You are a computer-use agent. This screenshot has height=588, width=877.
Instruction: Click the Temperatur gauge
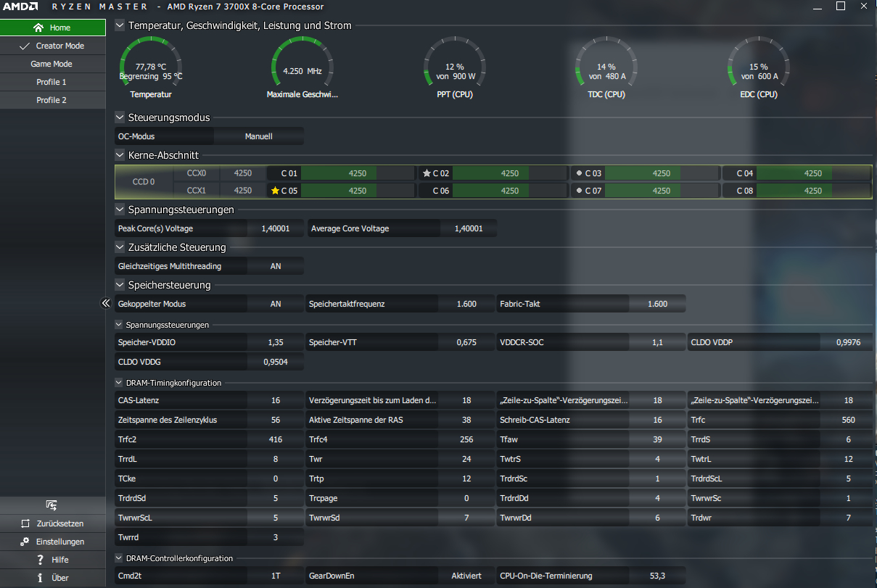point(151,69)
